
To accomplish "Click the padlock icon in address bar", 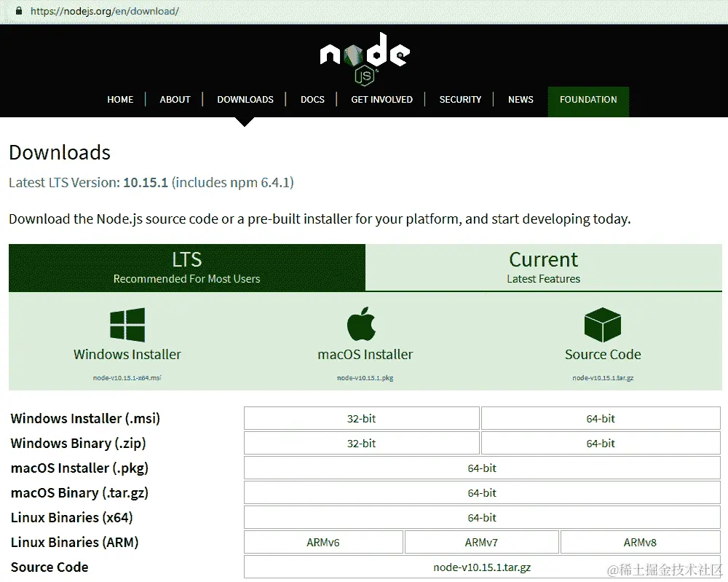I will (19, 11).
